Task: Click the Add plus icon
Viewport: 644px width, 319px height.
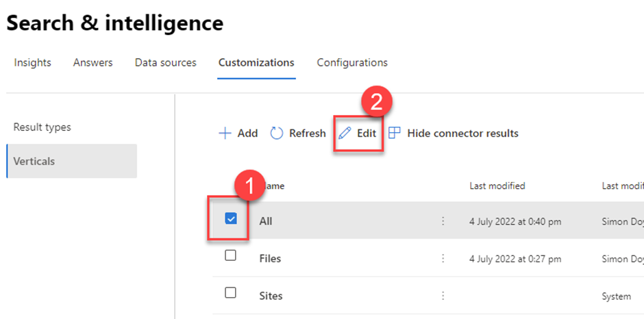Action: (x=225, y=133)
